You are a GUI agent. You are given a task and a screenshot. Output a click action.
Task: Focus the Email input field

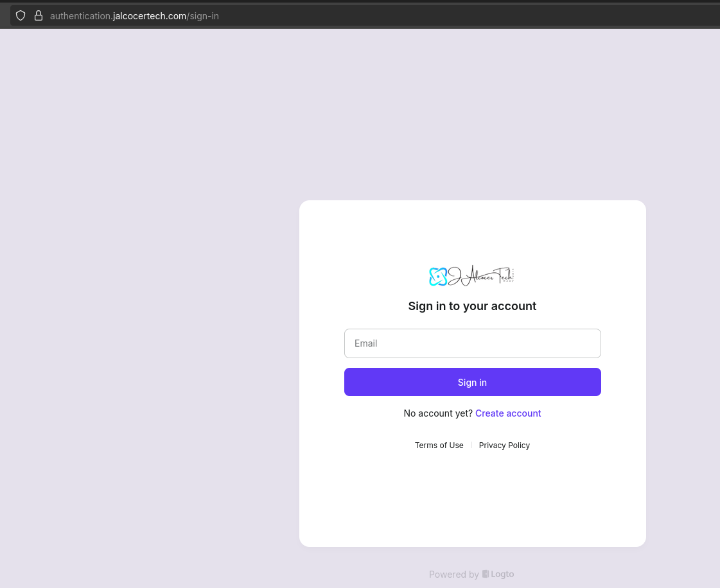coord(472,343)
